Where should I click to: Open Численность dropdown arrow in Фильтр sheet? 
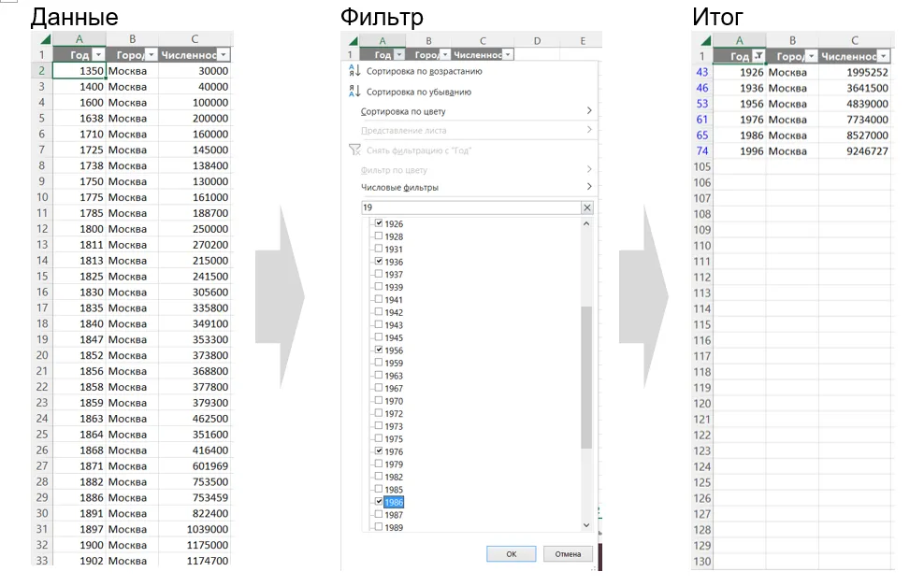pos(508,55)
